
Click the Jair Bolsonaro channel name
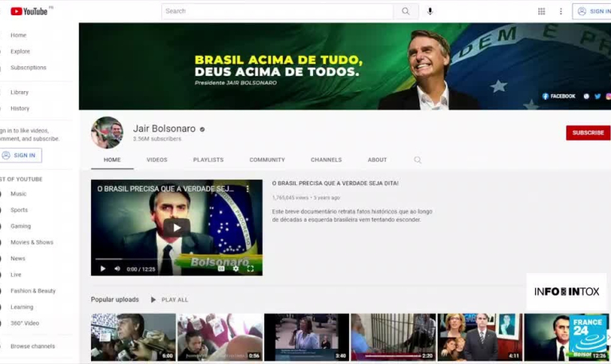pos(165,129)
